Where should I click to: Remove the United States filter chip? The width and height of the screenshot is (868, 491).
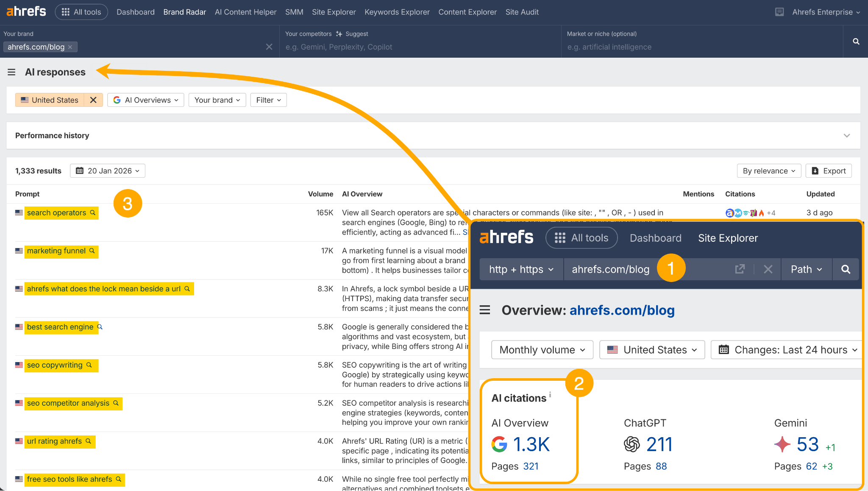(x=93, y=100)
